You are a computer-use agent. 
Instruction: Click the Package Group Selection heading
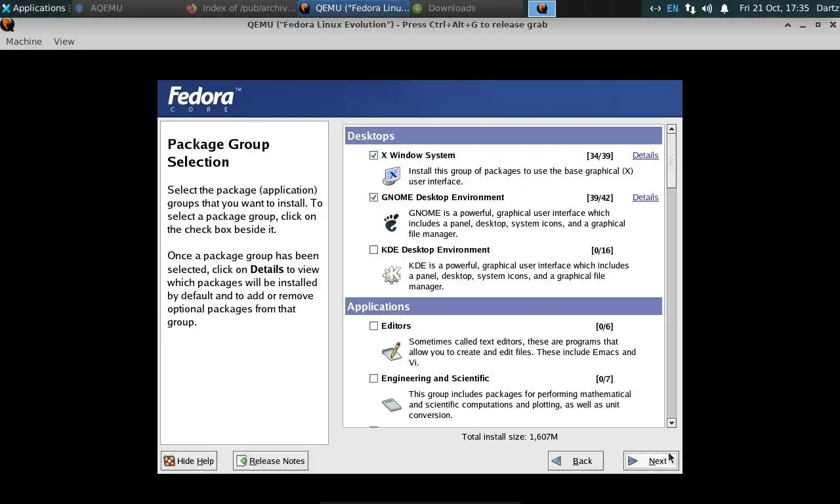219,153
